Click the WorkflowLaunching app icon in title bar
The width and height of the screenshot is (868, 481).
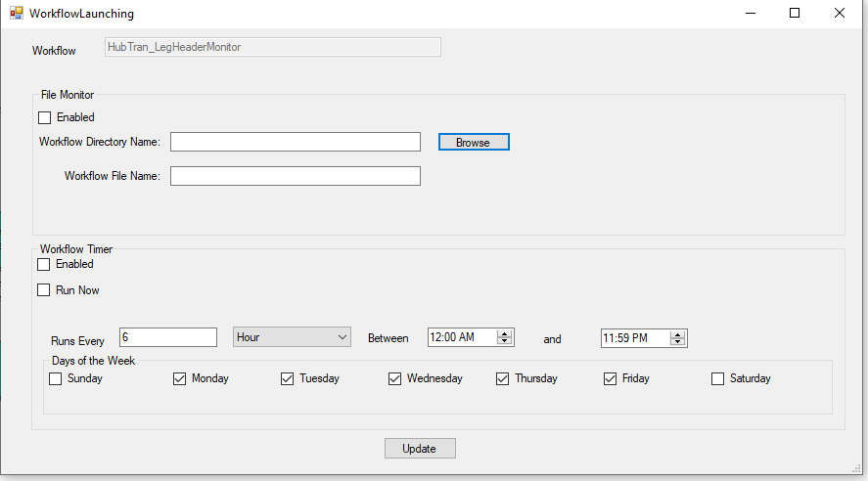(16, 14)
